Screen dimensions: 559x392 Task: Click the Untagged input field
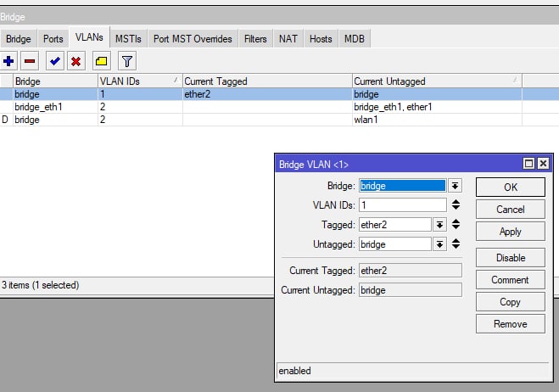tap(395, 244)
